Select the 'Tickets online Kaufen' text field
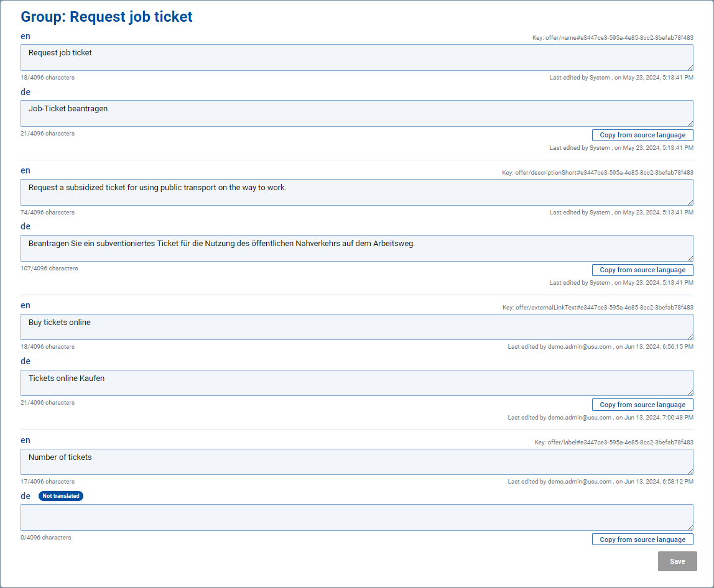Viewport: 714px width, 588px height. point(356,382)
